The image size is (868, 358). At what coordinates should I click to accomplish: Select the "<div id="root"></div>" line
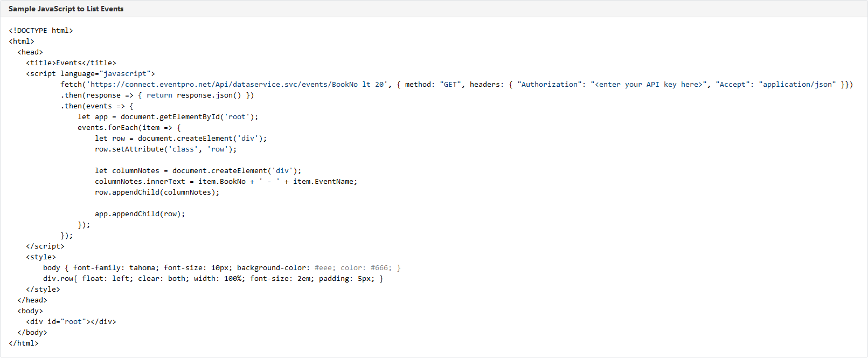point(71,322)
